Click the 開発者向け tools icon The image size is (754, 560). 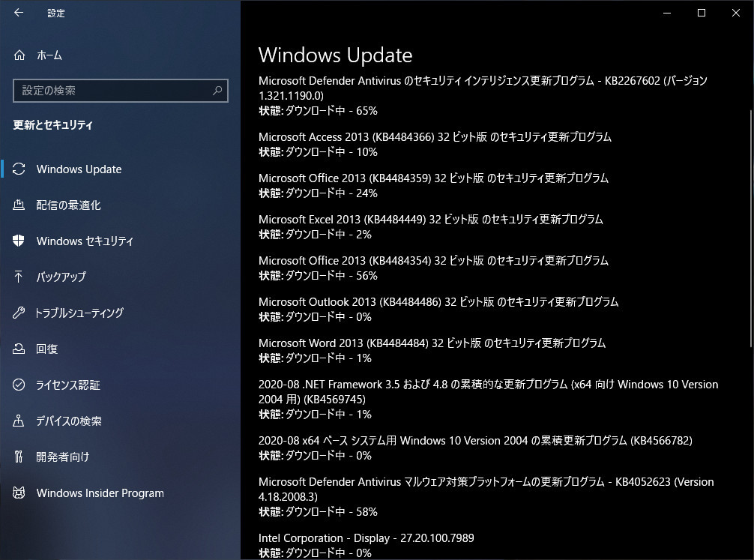(19, 457)
